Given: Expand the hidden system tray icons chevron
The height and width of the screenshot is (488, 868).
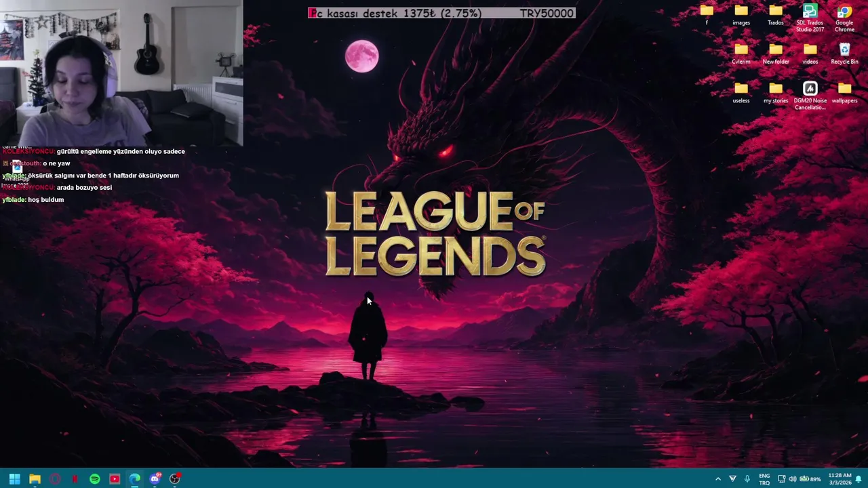Looking at the screenshot, I should (x=718, y=479).
